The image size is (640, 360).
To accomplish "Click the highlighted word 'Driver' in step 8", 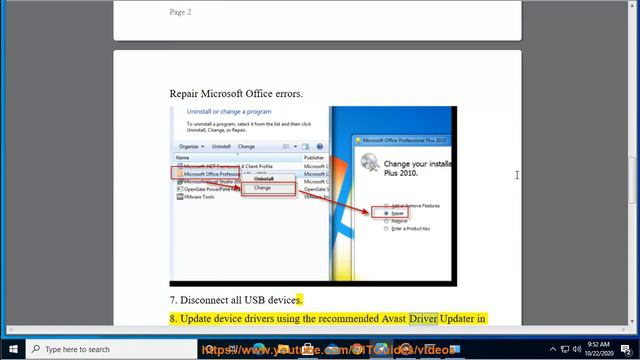I will [423, 318].
